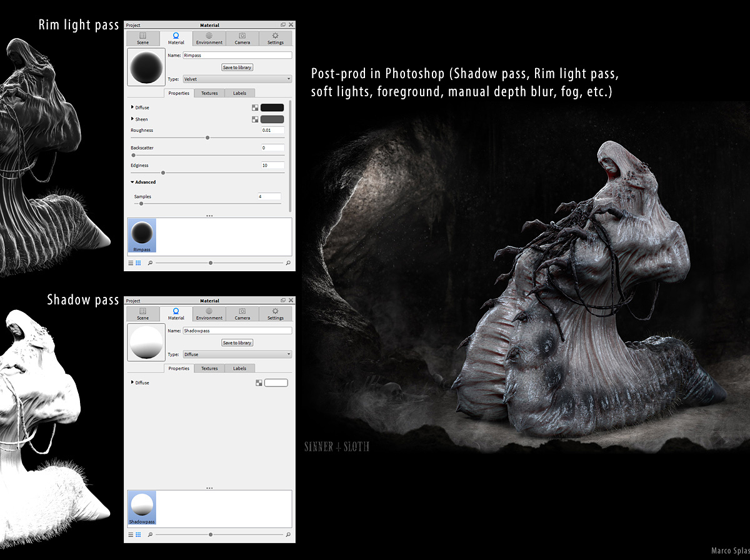Screen dimensions: 750x560
Task: Collapse the Advanced section
Action: pos(132,182)
